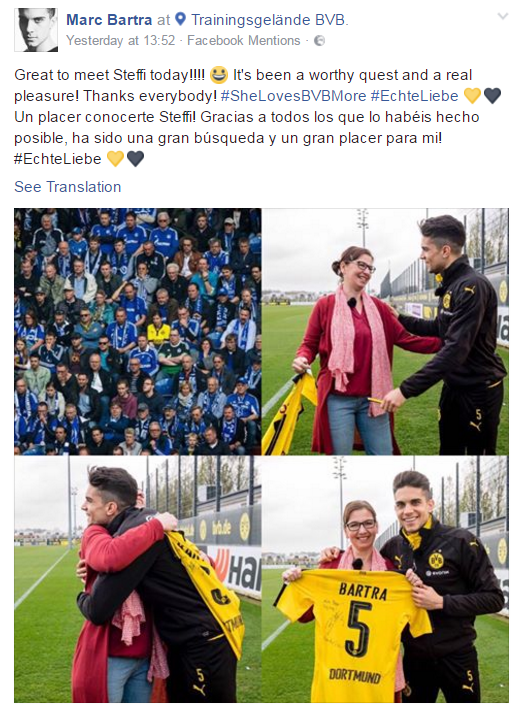Open the post options chevron menu
Image resolution: width=518 pixels, height=713 pixels.
[x=503, y=16]
